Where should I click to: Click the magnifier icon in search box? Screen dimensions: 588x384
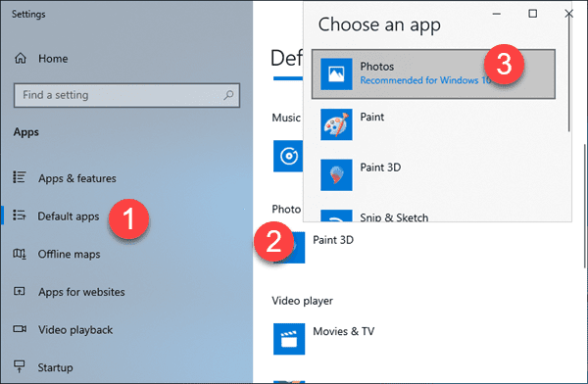point(228,95)
